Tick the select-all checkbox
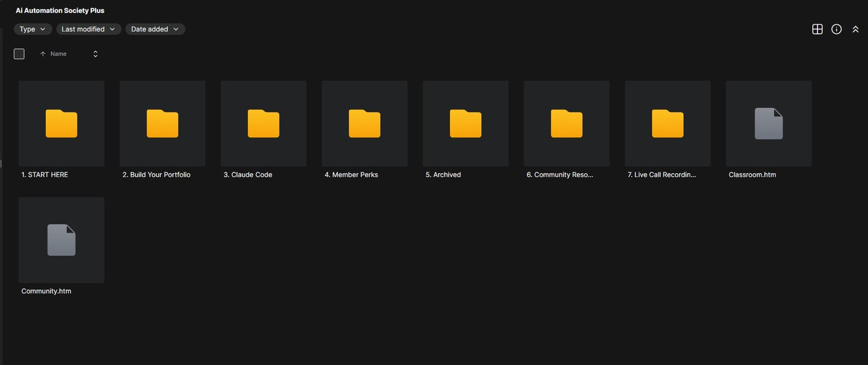 [x=19, y=54]
